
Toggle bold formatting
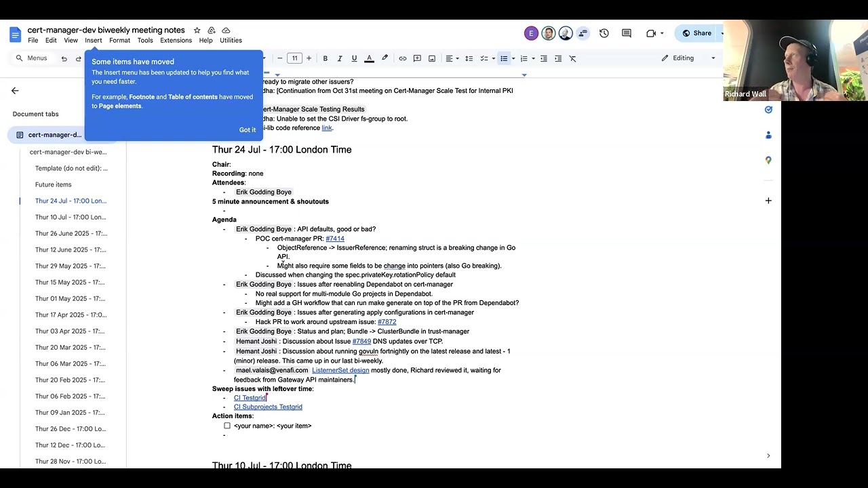[x=325, y=58]
